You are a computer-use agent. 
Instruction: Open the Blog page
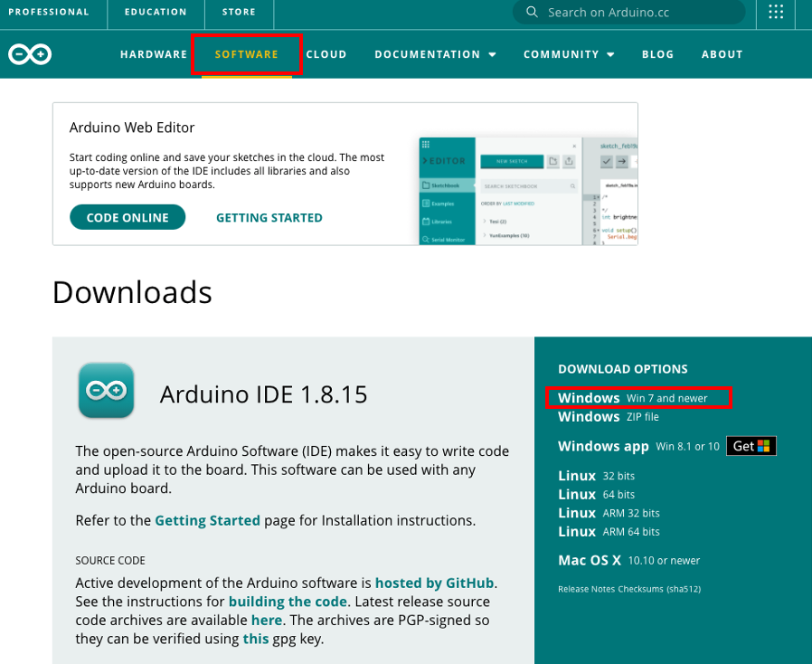(657, 54)
